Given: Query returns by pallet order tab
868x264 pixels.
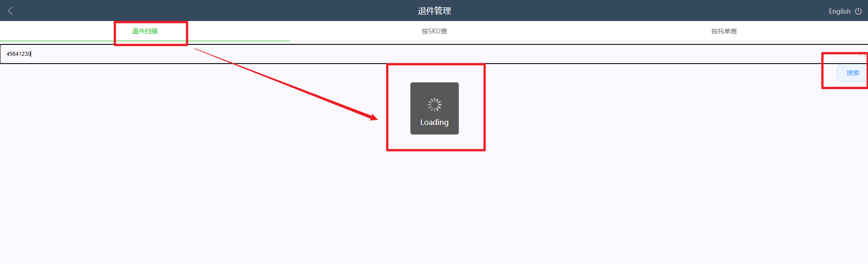Looking at the screenshot, I should [x=724, y=31].
